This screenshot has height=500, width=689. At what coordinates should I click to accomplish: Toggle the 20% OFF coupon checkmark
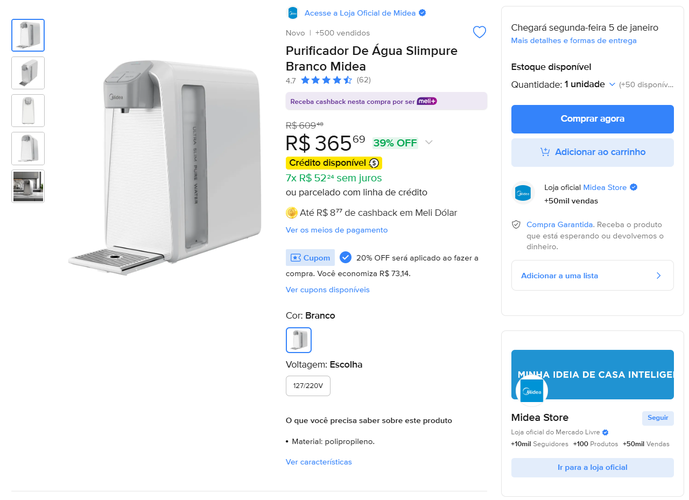click(345, 257)
